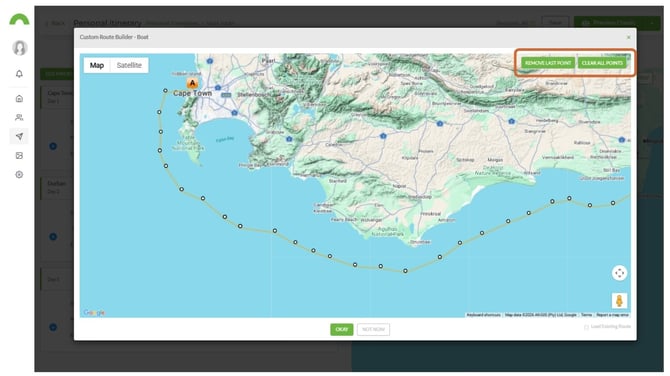Open the contacts people icon in the sidebar

tap(19, 118)
